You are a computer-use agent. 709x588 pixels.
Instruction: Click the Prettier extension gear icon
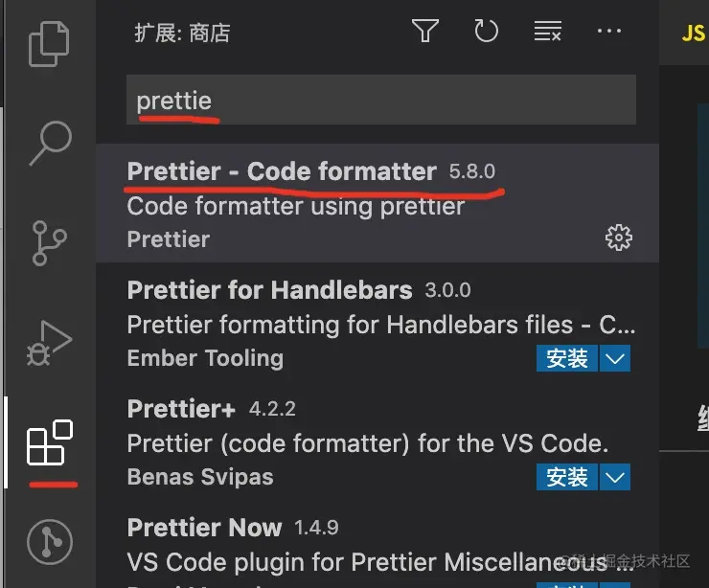tap(619, 237)
